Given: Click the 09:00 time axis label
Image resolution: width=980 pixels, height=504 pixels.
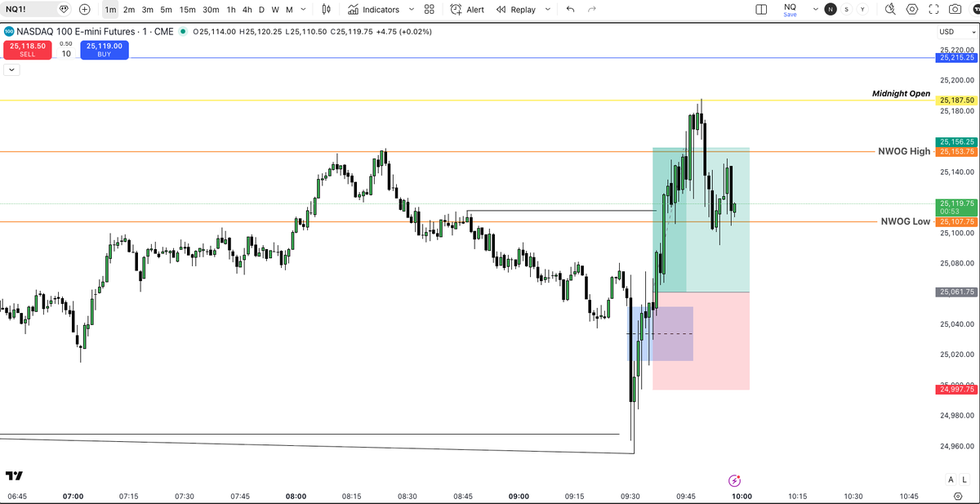Looking at the screenshot, I should point(519,496).
